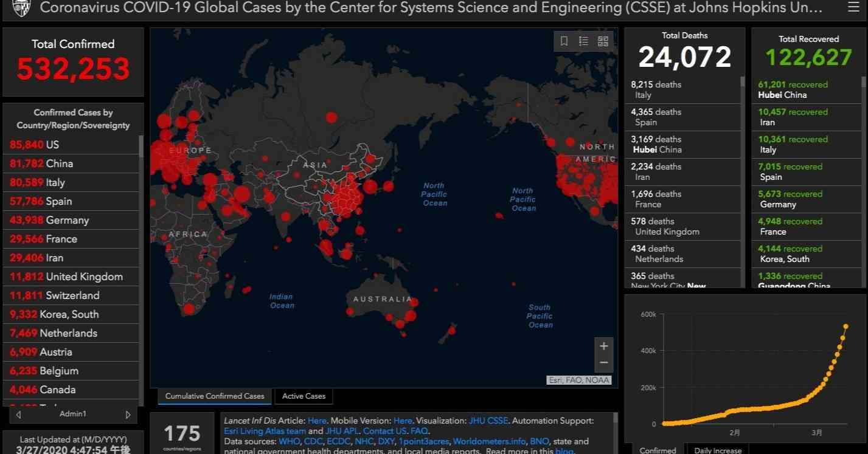The height and width of the screenshot is (454, 868).
Task: Open the FAQ link
Action: pyautogui.click(x=418, y=431)
